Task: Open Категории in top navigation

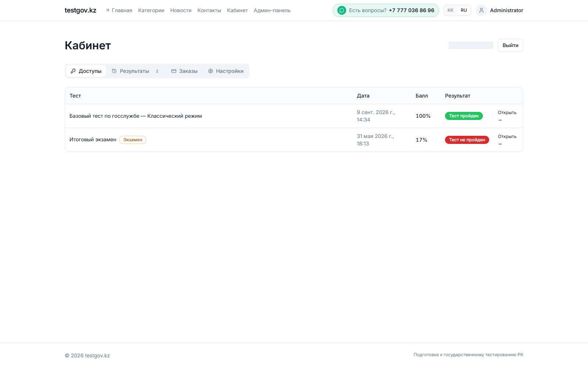Action: pos(151,10)
